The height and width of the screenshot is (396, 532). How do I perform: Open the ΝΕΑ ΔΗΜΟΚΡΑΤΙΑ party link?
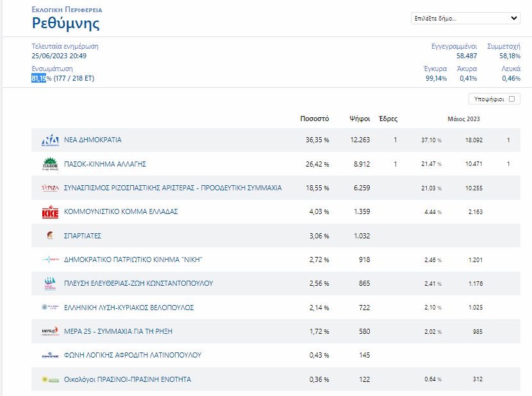click(x=93, y=140)
